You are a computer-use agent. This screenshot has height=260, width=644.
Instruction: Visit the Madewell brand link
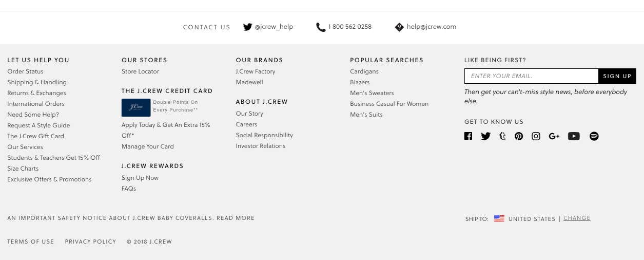tap(249, 82)
